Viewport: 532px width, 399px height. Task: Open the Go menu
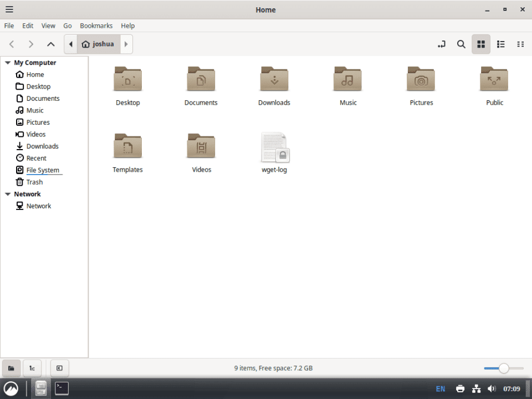point(68,25)
